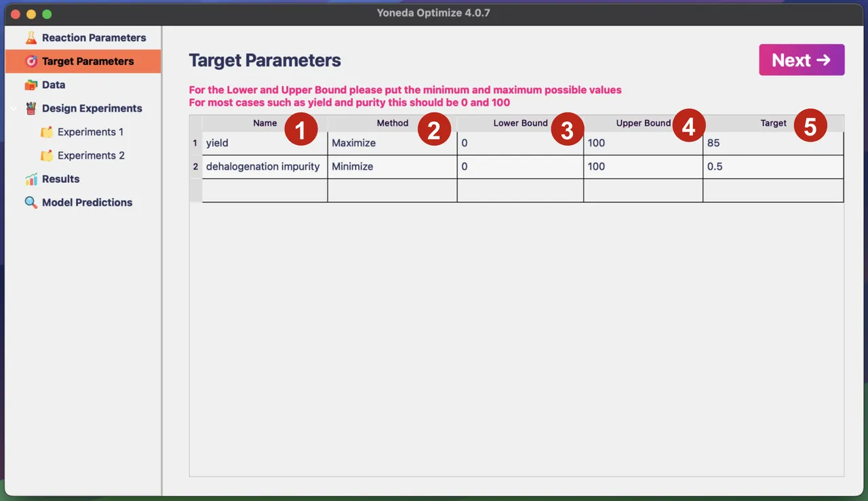Screen dimensions: 868x501
Task: Click the Design Experiments icon
Action: (31, 108)
